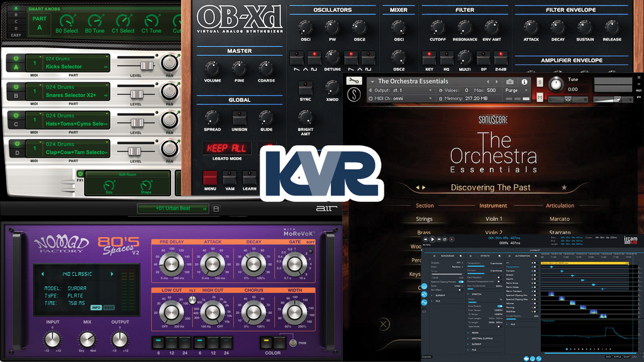Click the record icon in the spectral editor transport

click(452, 239)
